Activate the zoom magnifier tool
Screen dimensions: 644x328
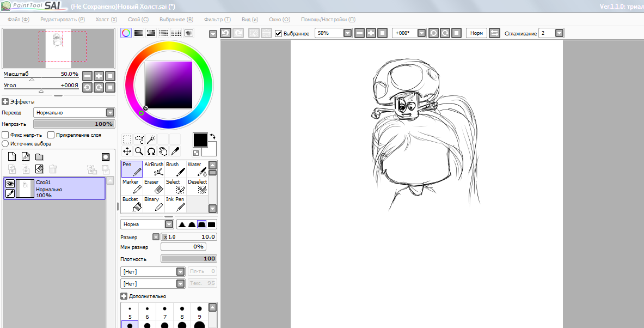pyautogui.click(x=139, y=151)
